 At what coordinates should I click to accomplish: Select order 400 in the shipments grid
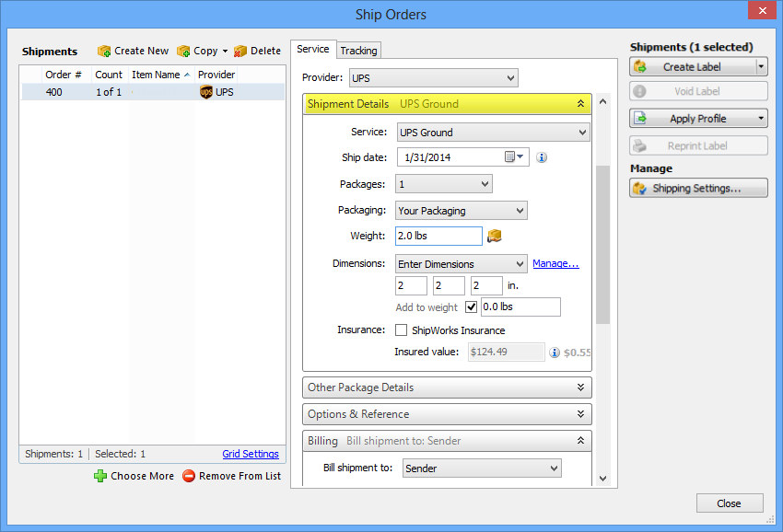(x=153, y=92)
